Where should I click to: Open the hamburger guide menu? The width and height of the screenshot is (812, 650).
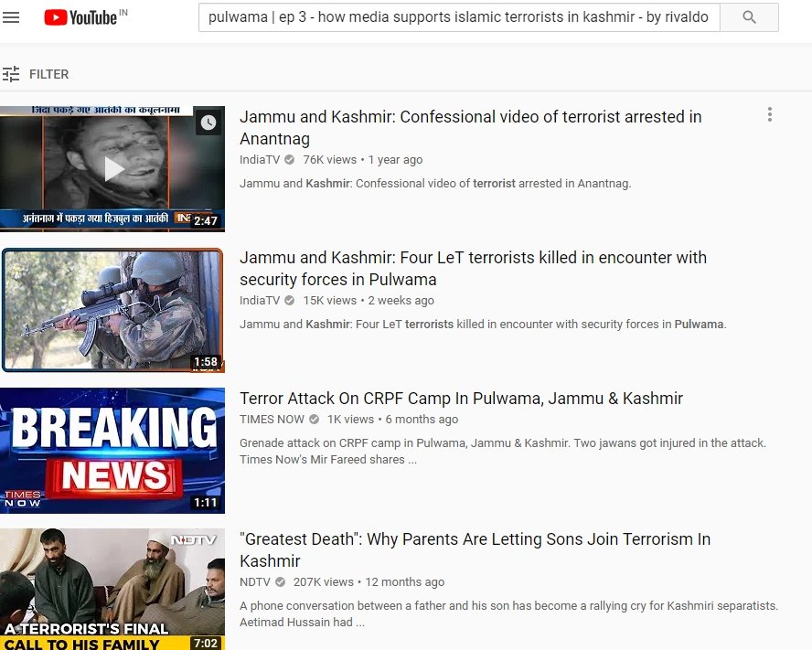point(11,17)
